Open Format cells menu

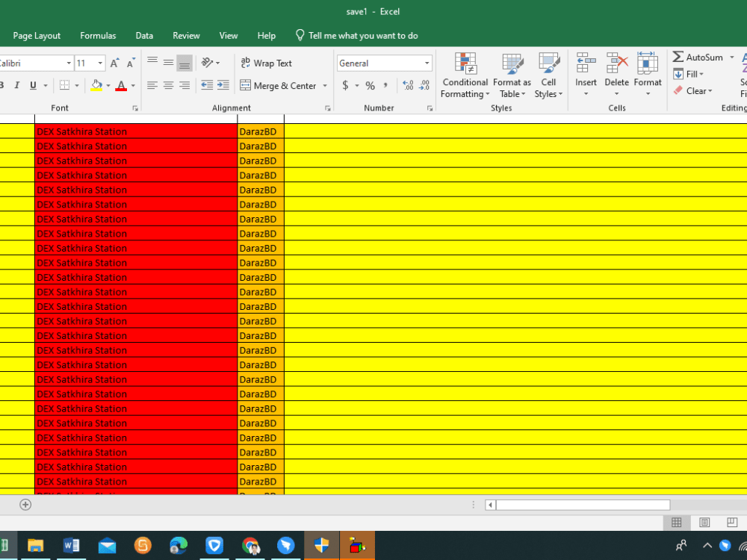648,74
